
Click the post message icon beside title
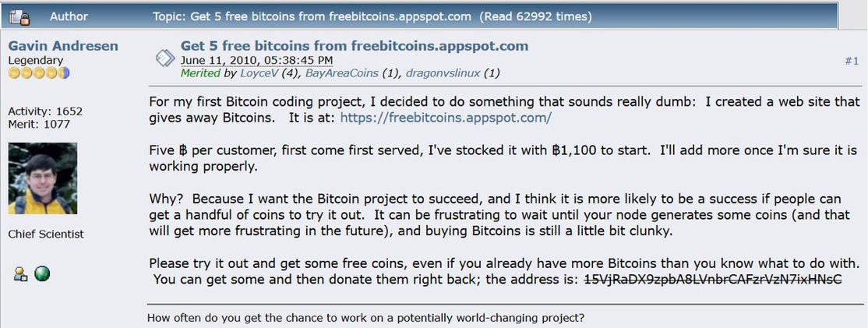164,58
